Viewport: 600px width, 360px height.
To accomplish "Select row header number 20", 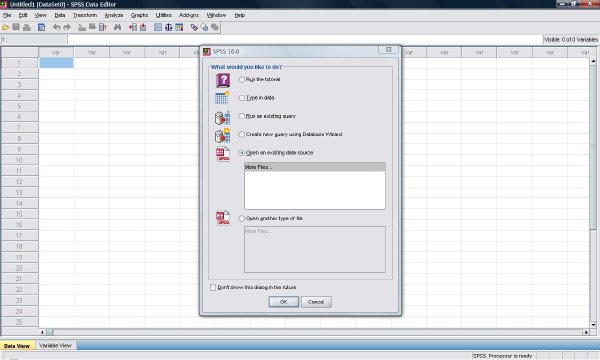I will 19,268.
